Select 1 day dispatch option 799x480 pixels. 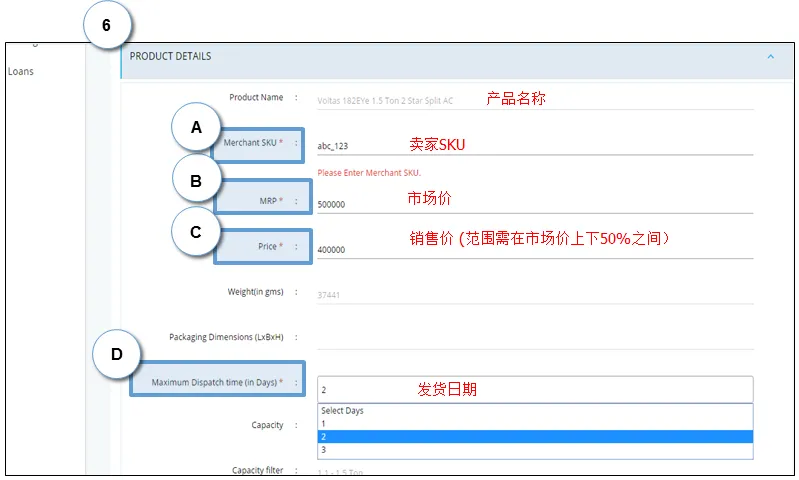coord(535,423)
